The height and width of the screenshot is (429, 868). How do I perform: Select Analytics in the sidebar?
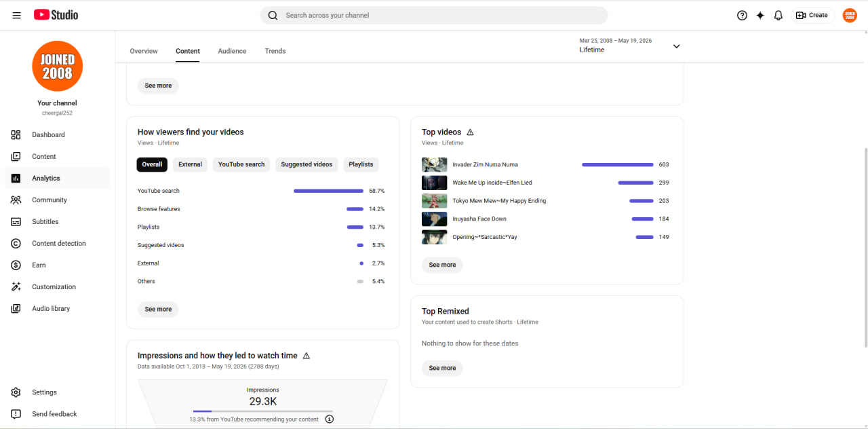[57, 179]
